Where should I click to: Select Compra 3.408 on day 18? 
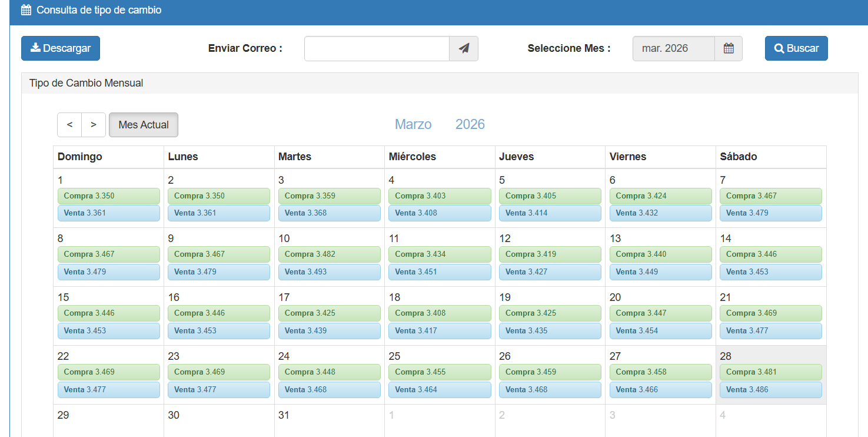tap(440, 313)
